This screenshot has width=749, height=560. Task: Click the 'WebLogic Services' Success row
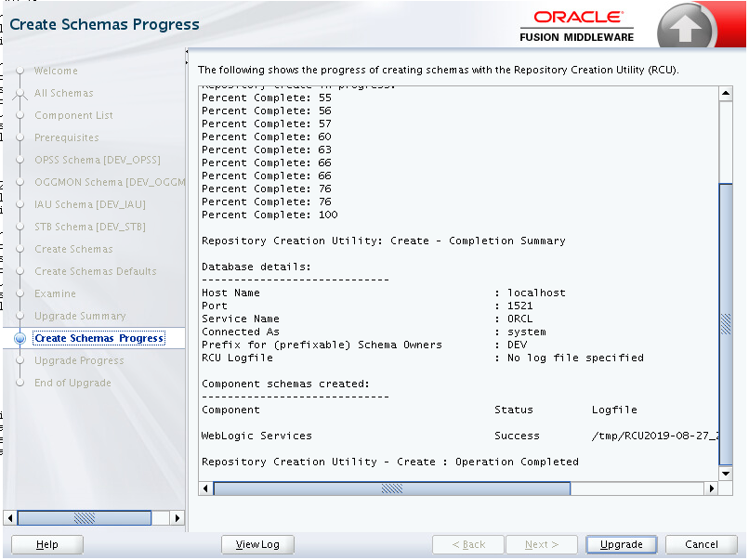459,436
